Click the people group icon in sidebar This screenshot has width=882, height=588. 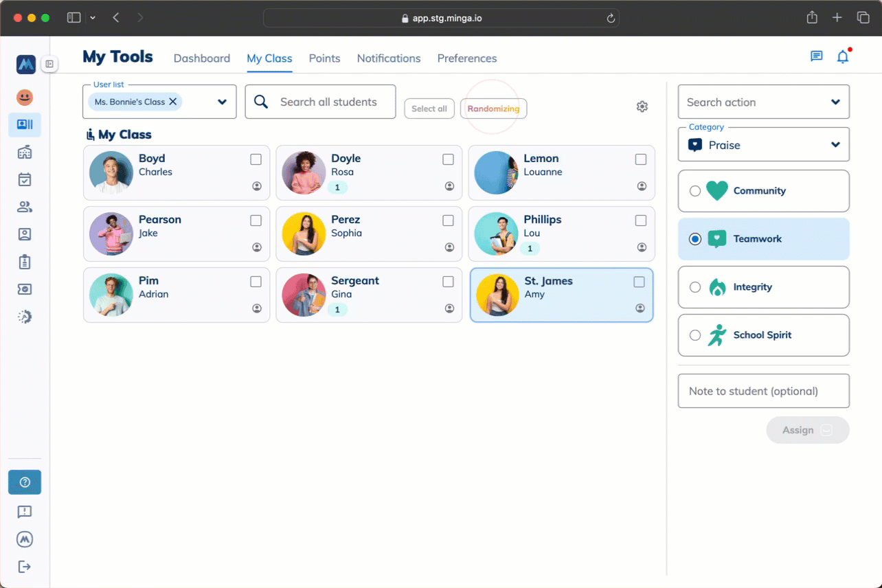[25, 207]
